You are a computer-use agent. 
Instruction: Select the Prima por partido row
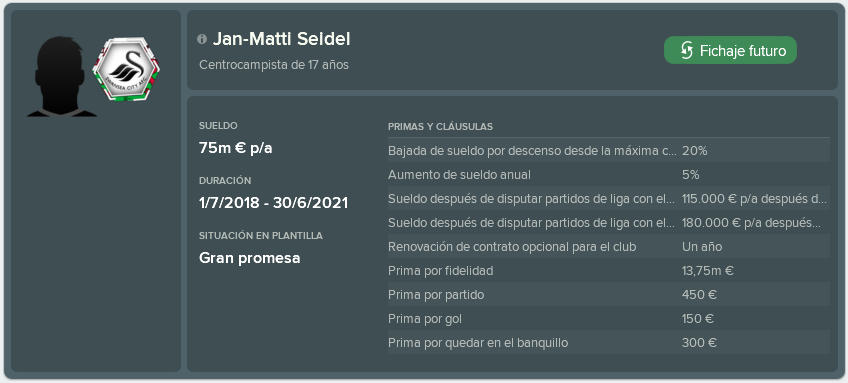tap(608, 295)
